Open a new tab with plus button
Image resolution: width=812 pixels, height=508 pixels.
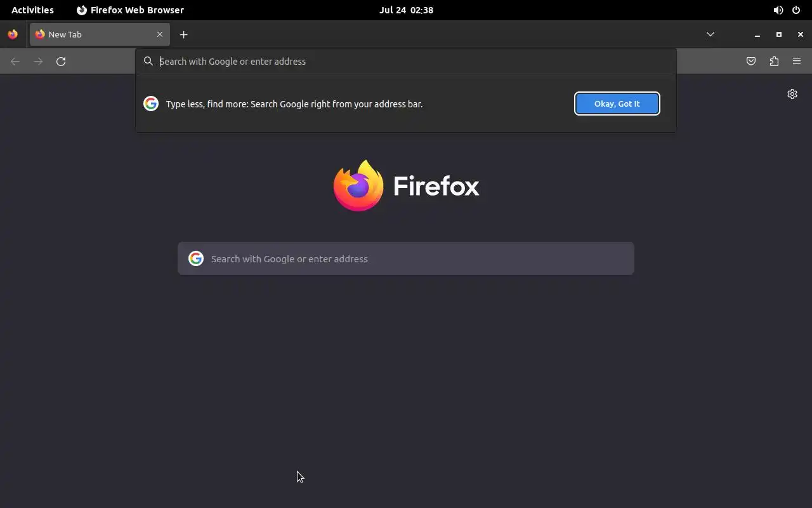coord(184,34)
